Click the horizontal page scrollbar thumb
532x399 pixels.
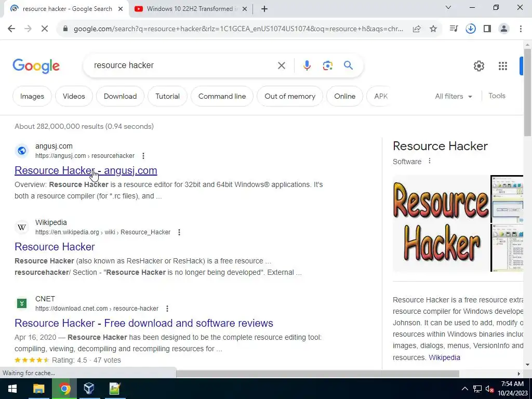(317, 374)
